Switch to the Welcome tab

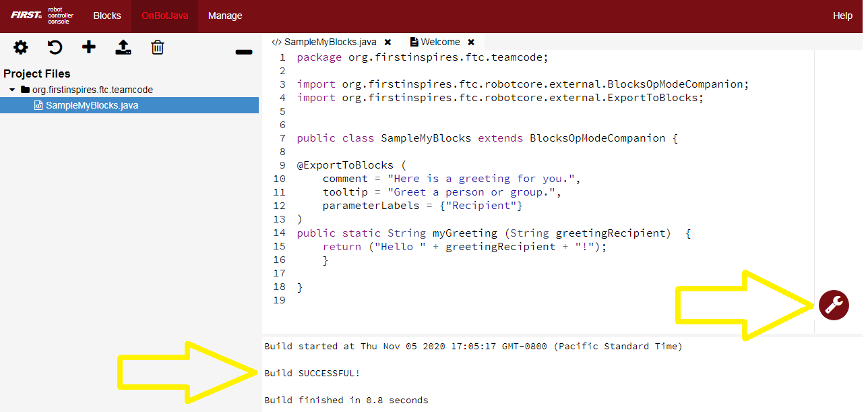440,42
